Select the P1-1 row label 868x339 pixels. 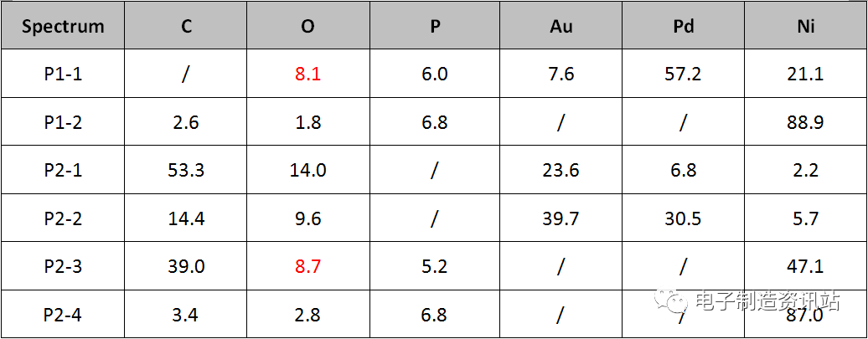click(63, 74)
